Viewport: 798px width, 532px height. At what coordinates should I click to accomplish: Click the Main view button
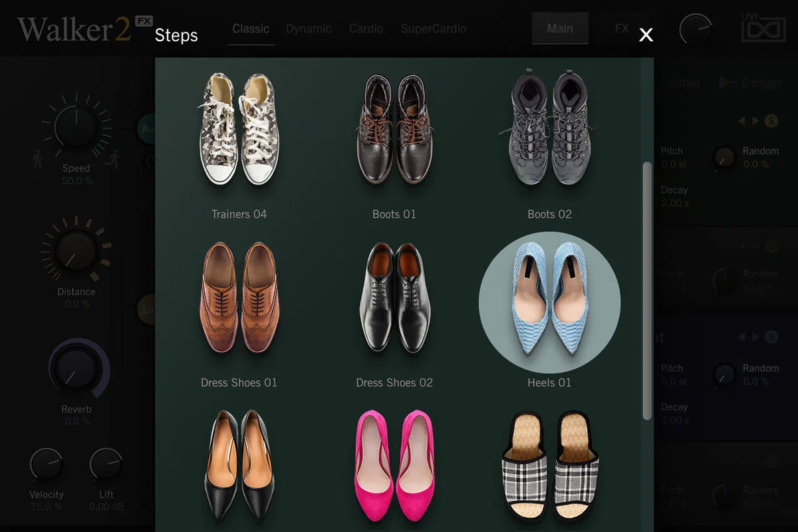pyautogui.click(x=560, y=29)
